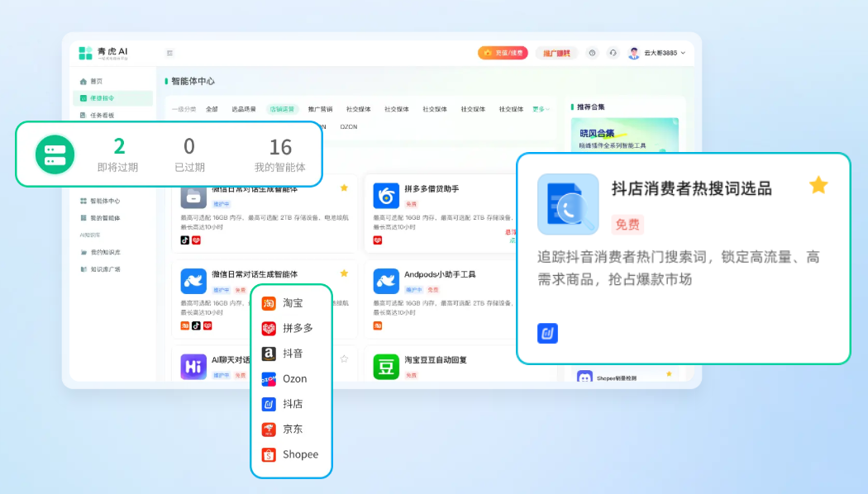
Task: Click the help icon in the header
Action: coord(592,53)
